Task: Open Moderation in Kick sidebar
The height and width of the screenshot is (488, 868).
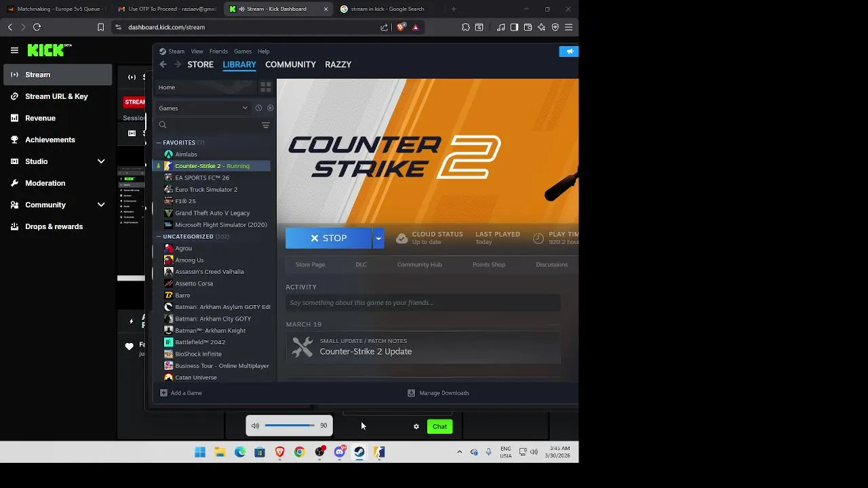Action: tap(45, 183)
